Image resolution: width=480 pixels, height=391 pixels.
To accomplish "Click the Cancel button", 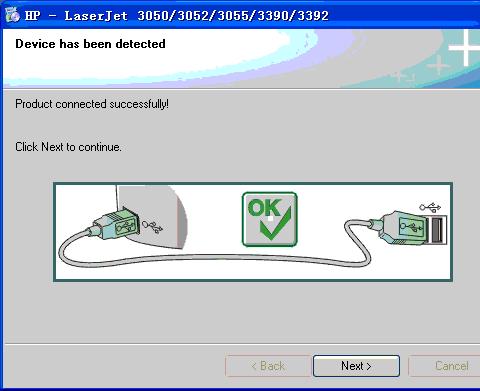I will point(445,366).
